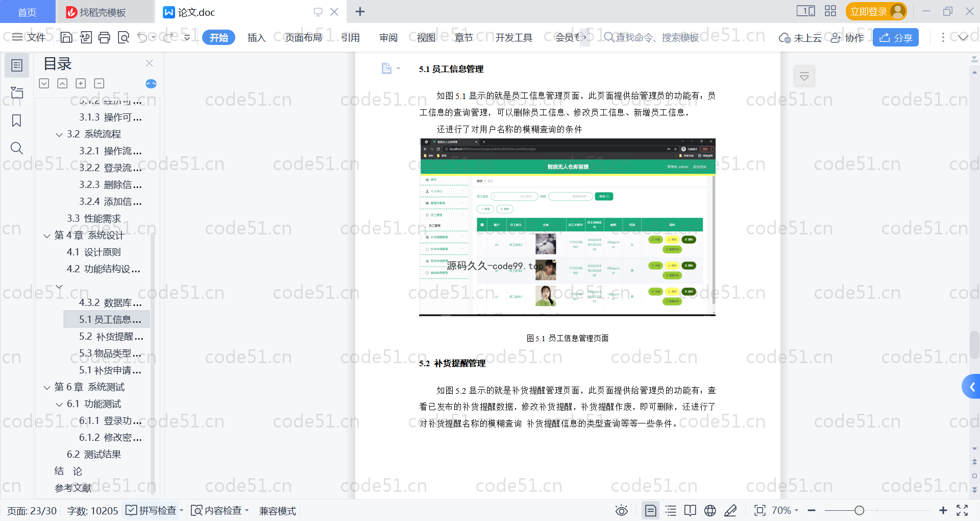Close the 目录 panel
This screenshot has width=980, height=521.
click(x=150, y=63)
